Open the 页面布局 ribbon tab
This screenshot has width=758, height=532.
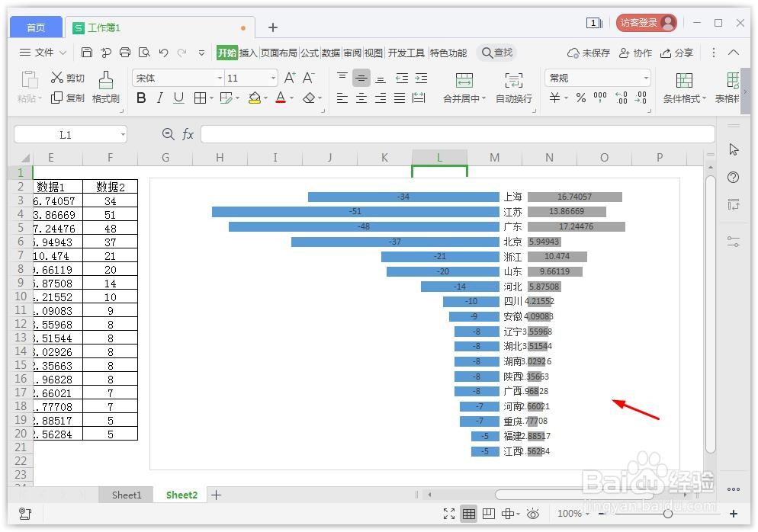279,53
